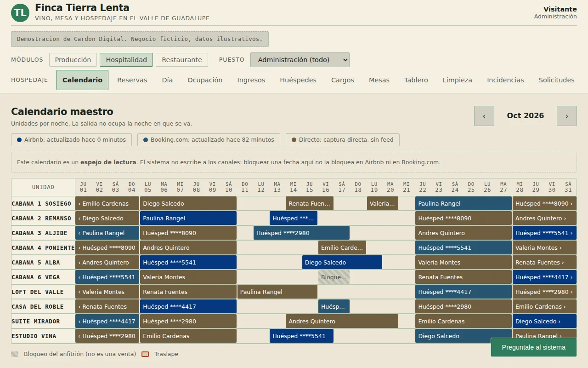Open Renata Fuen… booking in Cabana 1 Sosiego
Viewport: 588px width, 368px height.
(310, 203)
